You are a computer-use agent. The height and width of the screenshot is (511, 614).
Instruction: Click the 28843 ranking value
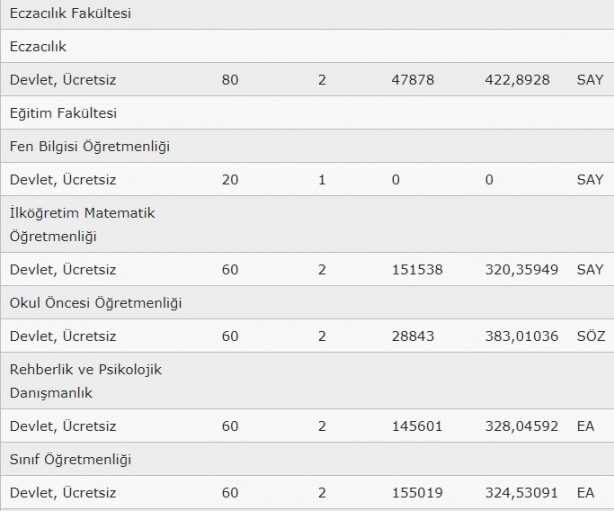tap(414, 336)
